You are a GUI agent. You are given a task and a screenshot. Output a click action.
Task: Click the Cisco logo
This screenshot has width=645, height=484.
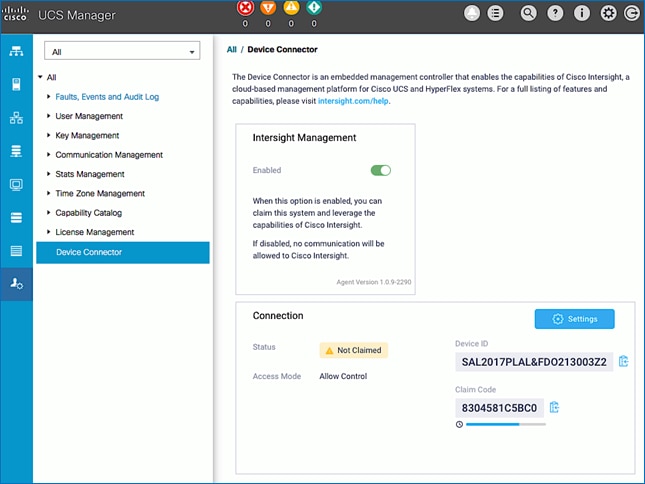15,14
